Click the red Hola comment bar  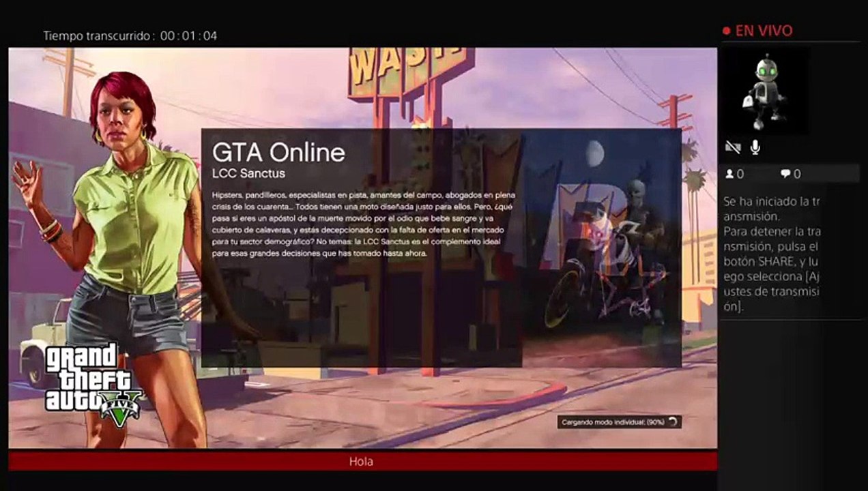pos(362,462)
